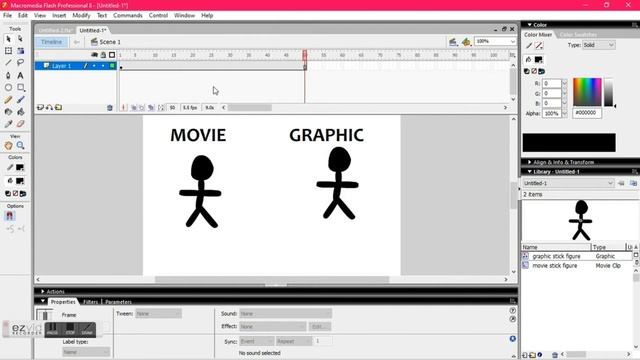Select the Hand tool

(8, 145)
